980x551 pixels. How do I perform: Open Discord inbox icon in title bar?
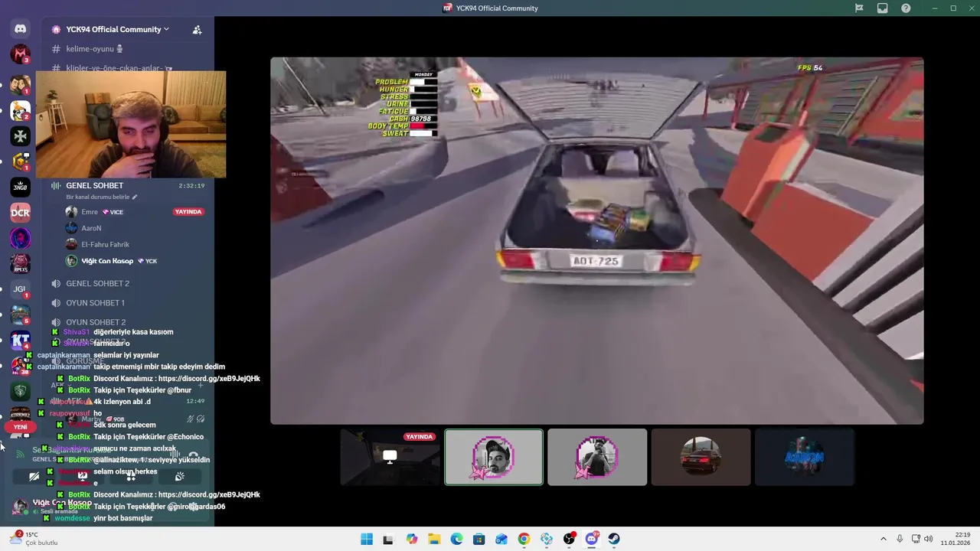tap(883, 8)
